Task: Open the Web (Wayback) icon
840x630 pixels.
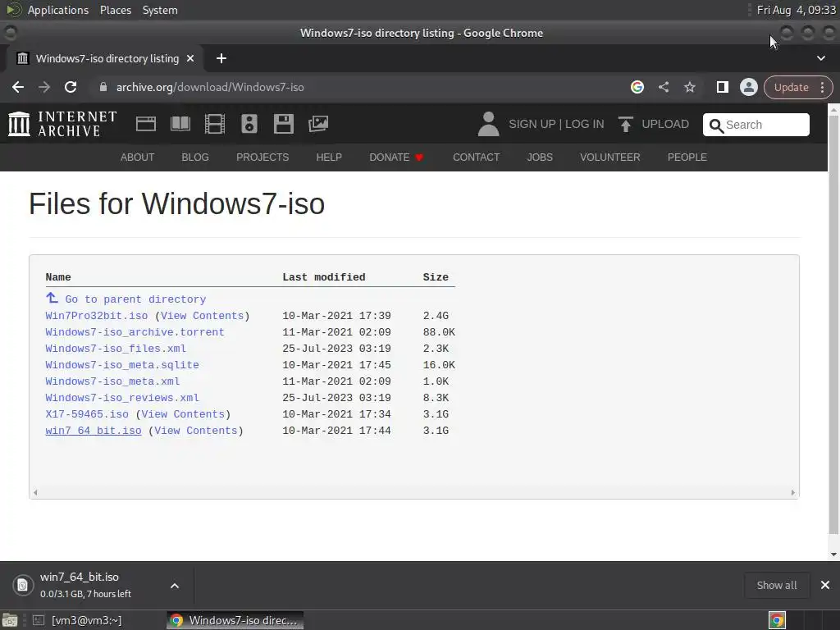Action: [146, 124]
